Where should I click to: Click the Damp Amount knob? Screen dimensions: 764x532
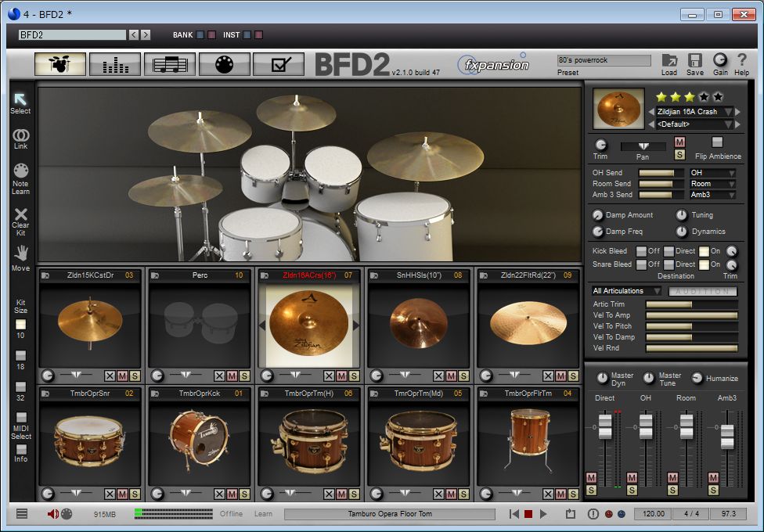point(597,215)
